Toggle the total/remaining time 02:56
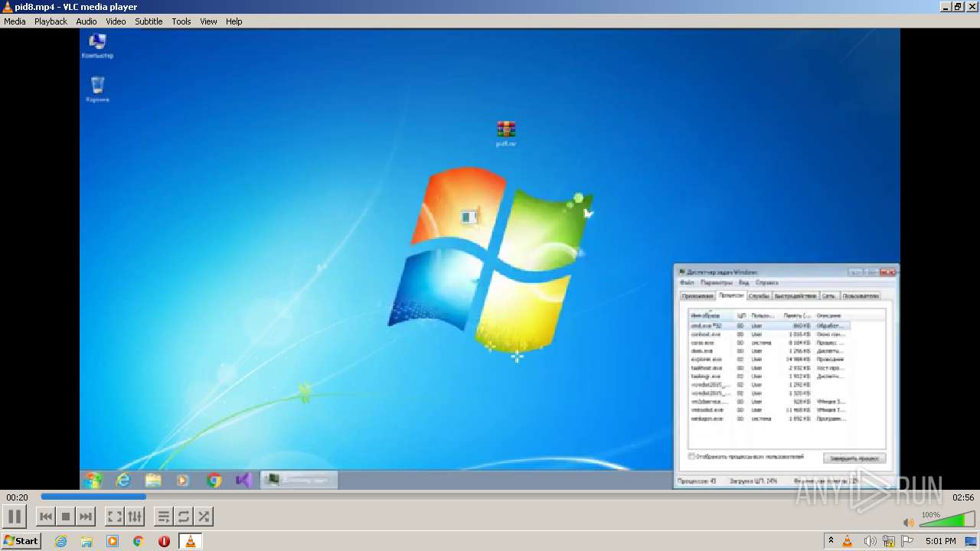Screen dimensions: 980x551 (963, 497)
